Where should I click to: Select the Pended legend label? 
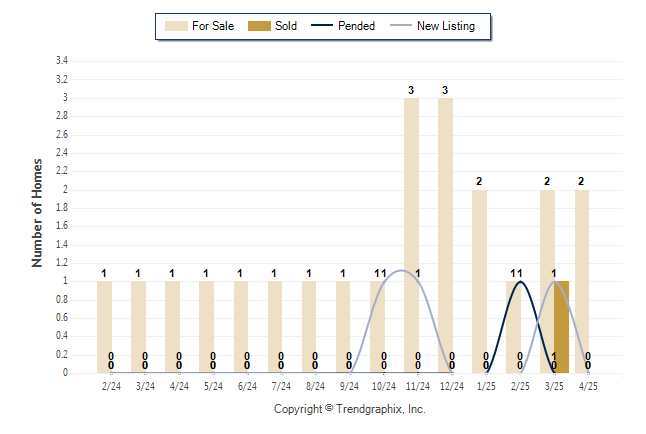click(356, 26)
